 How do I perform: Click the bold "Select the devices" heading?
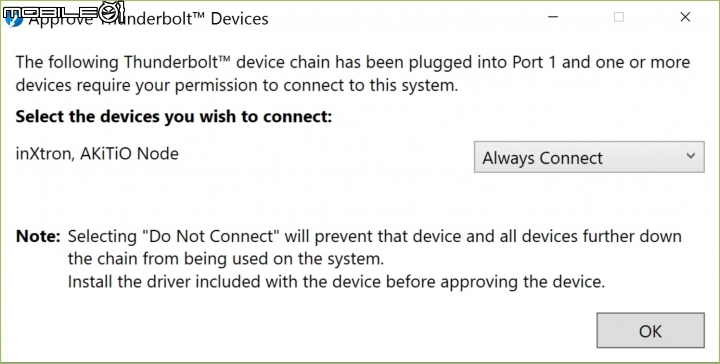[173, 117]
